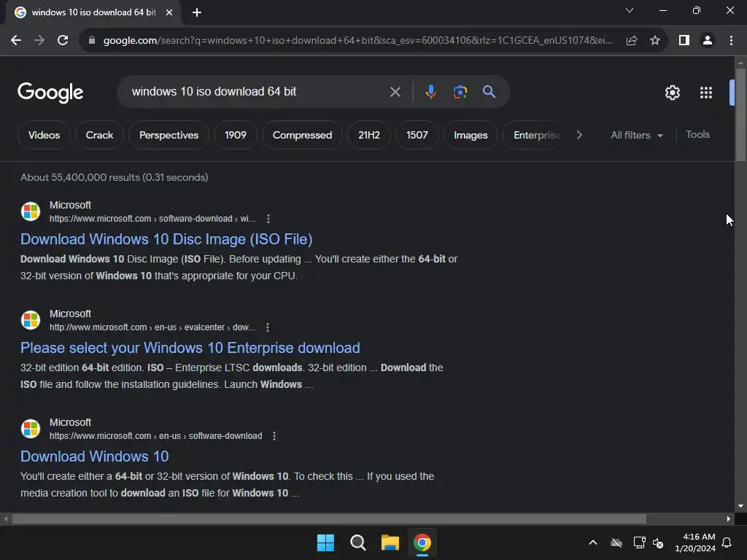
Task: Click the Chrome taskbar icon
Action: click(422, 542)
